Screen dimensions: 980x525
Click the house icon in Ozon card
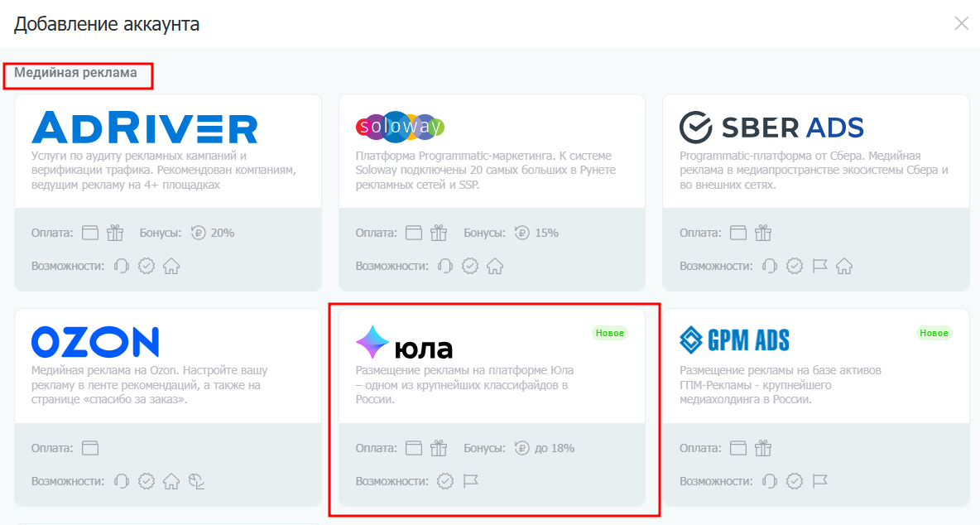(171, 481)
